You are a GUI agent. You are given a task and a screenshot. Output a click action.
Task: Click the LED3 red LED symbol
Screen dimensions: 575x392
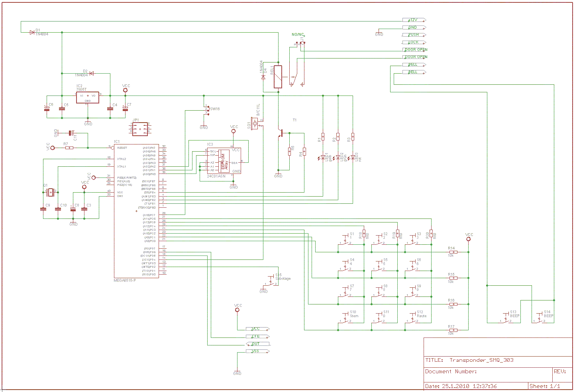352,158
